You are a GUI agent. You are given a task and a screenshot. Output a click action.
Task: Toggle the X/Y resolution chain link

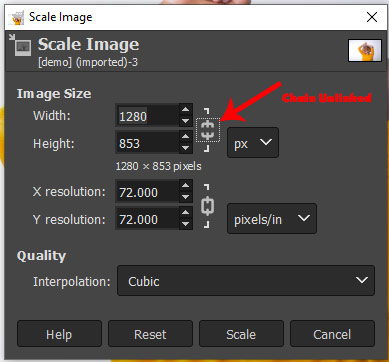(207, 206)
